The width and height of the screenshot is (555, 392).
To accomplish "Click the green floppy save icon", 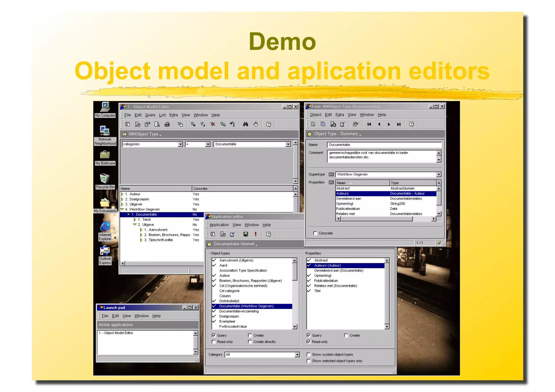I will click(246, 234).
